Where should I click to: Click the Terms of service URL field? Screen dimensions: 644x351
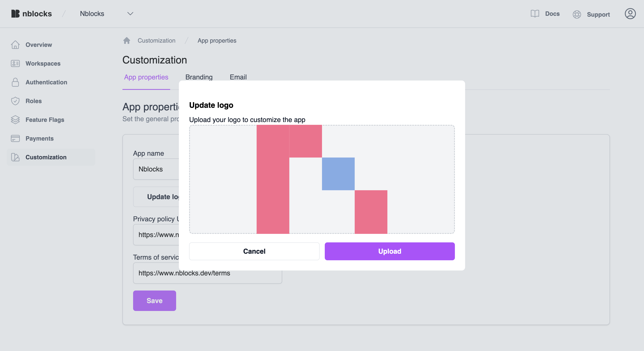click(207, 273)
